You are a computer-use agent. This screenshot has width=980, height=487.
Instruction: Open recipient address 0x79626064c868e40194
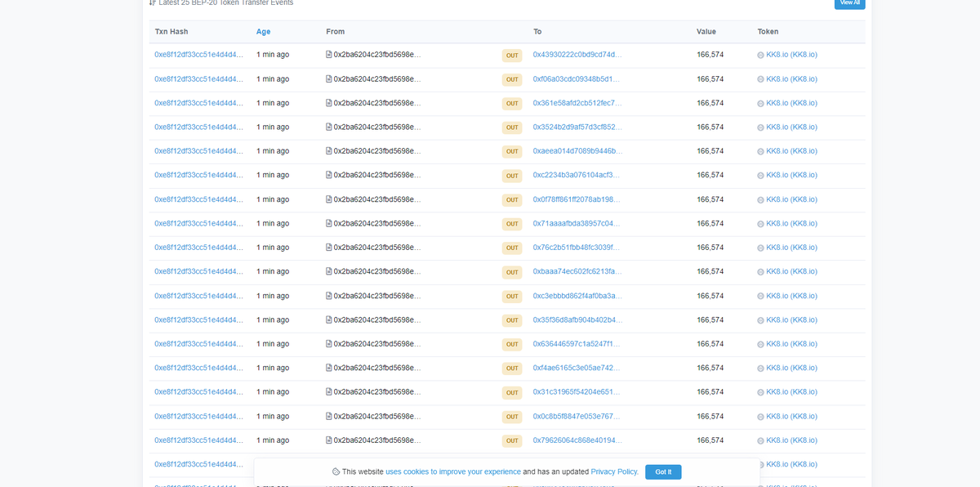[x=577, y=440]
